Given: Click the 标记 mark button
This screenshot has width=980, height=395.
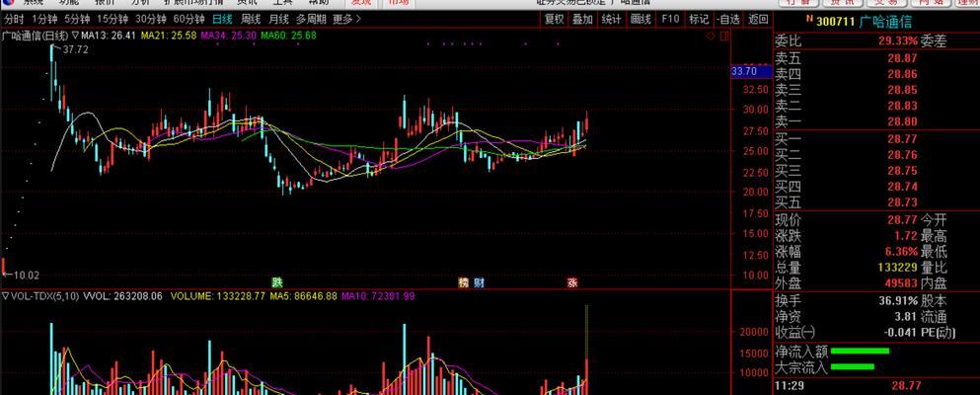Looking at the screenshot, I should [x=699, y=20].
